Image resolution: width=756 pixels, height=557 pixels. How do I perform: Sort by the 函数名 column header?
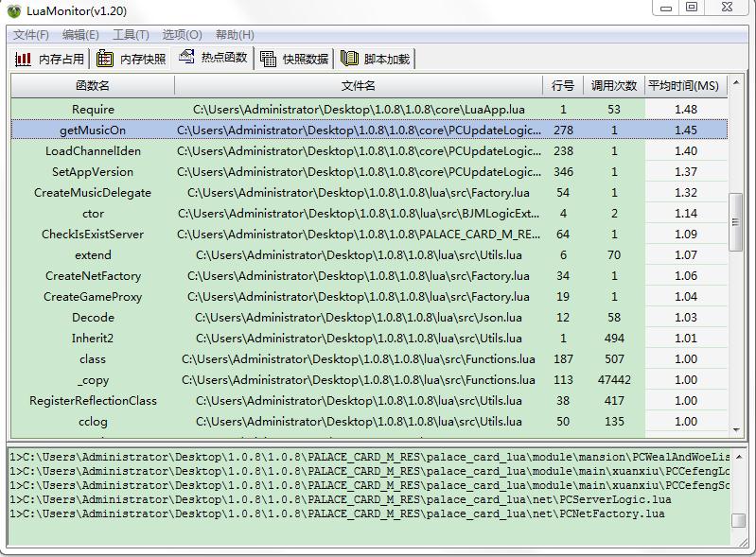point(93,85)
